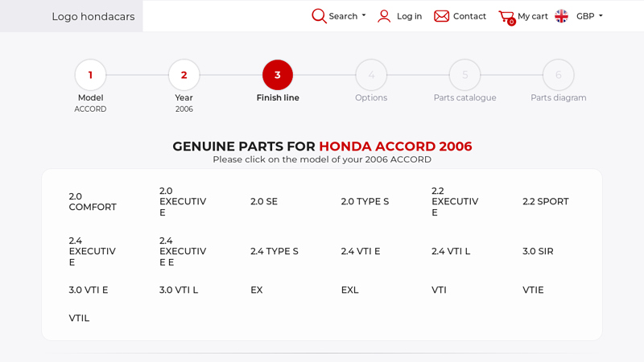Select the 2.4 VTI E model

(361, 251)
